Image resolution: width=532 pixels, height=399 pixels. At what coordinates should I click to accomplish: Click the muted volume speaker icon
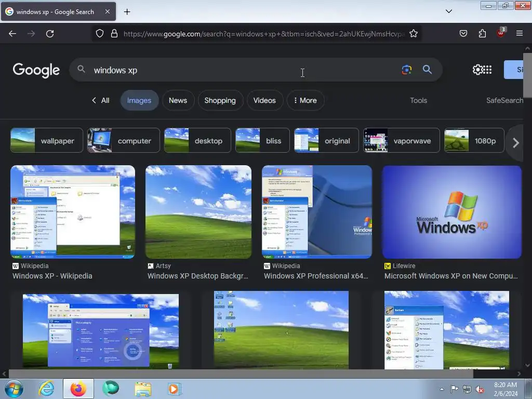[480, 390]
